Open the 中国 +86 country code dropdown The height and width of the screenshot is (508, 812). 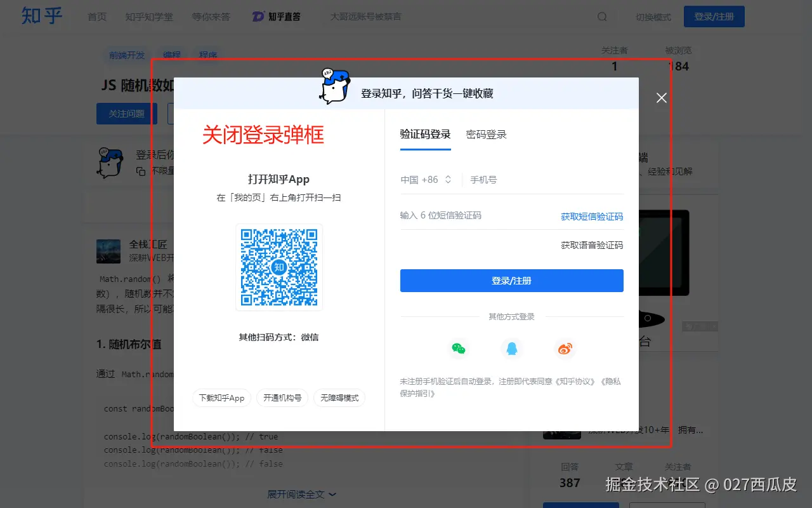pyautogui.click(x=426, y=180)
